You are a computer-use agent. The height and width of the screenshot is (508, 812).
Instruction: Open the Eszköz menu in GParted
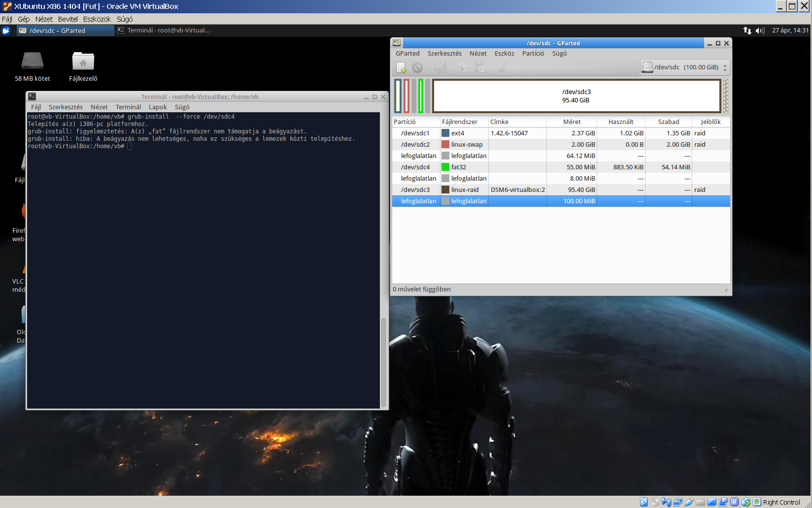(505, 54)
